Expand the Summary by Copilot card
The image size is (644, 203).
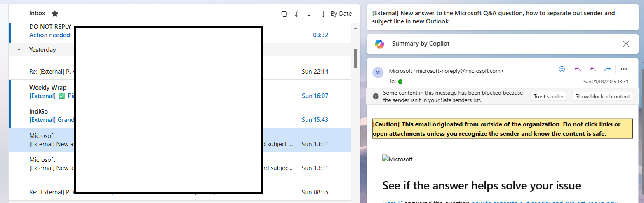point(503,44)
